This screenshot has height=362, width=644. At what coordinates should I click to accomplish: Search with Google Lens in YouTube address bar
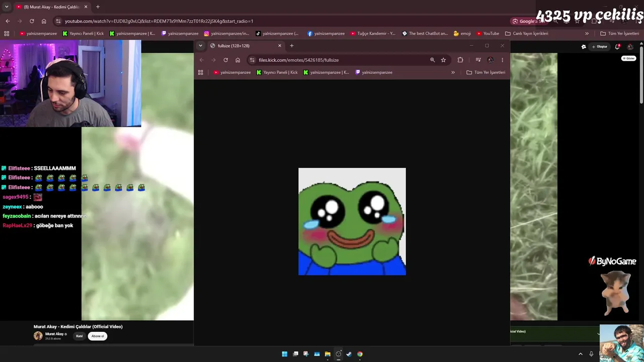click(x=529, y=21)
